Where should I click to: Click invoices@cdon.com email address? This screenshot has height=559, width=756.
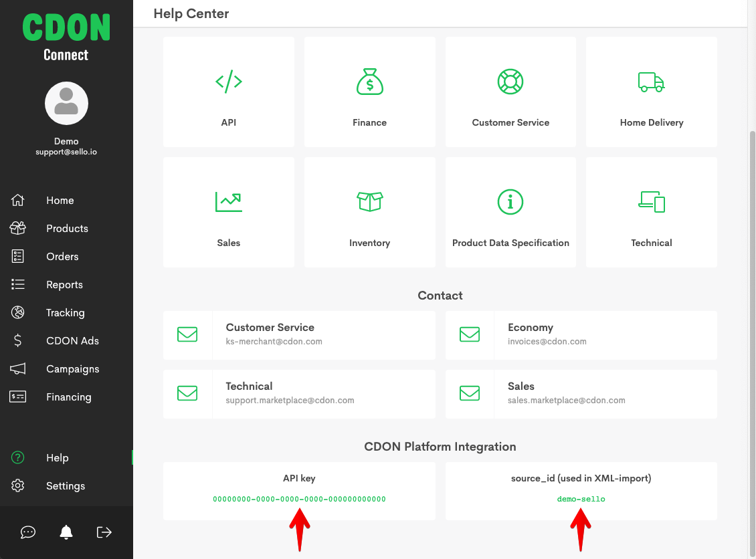pos(547,341)
